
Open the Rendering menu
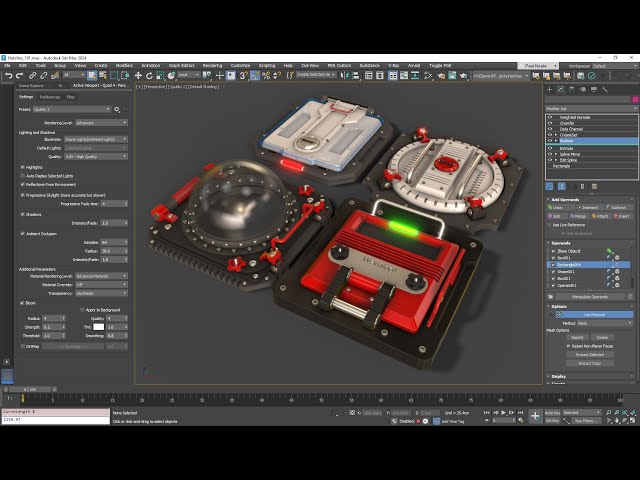click(212, 66)
